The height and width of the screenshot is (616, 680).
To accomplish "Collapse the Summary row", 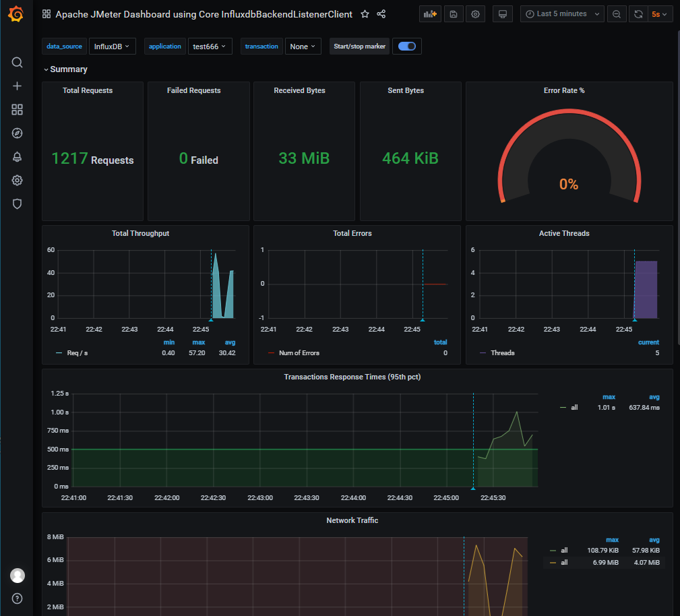I will click(x=65, y=69).
